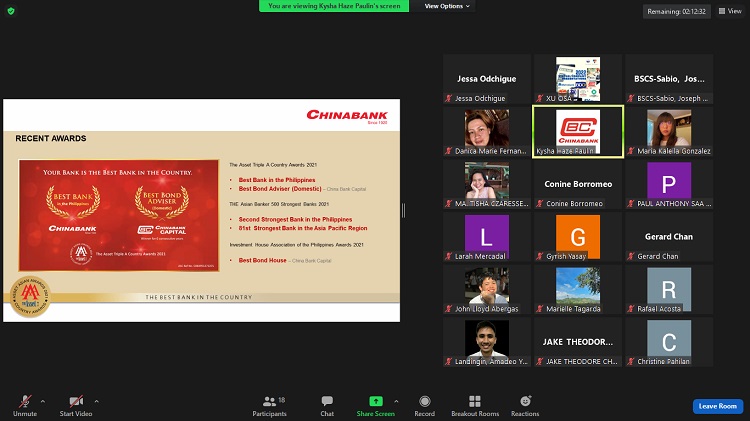Select Christine Pahilan tile with C avatar
Viewport: 750px width, 421px height.
[669, 342]
